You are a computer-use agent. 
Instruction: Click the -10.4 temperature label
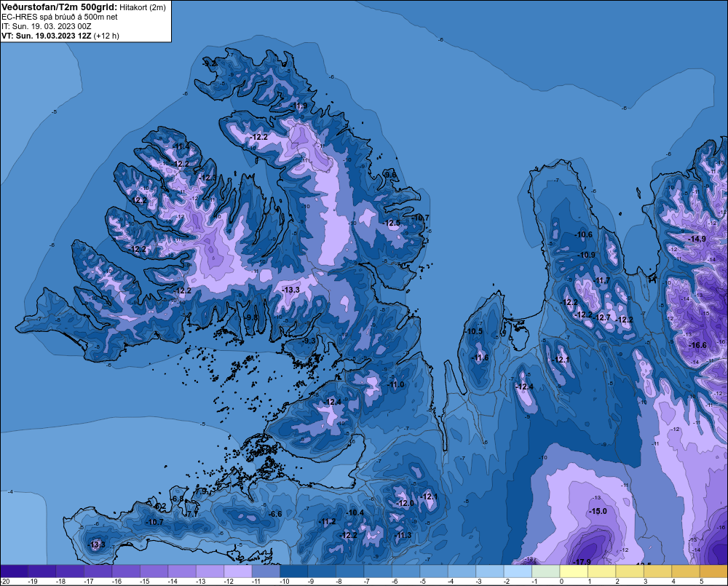(x=356, y=512)
